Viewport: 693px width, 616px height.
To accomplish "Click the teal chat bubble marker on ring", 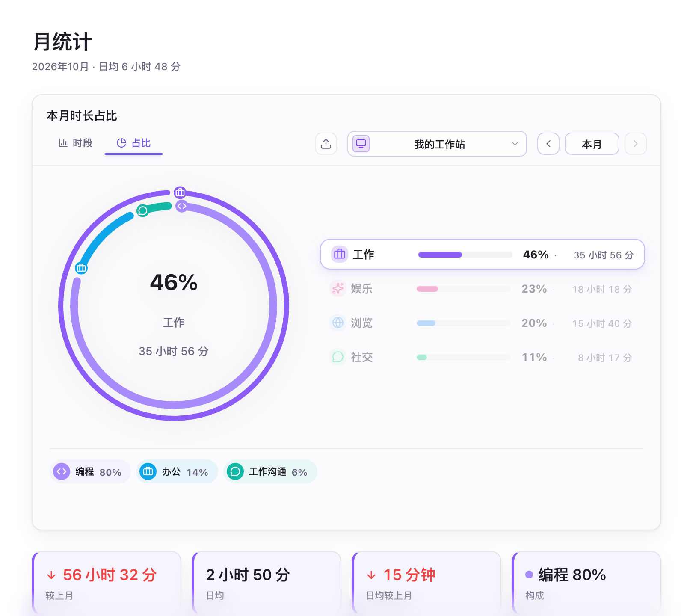I will click(143, 210).
